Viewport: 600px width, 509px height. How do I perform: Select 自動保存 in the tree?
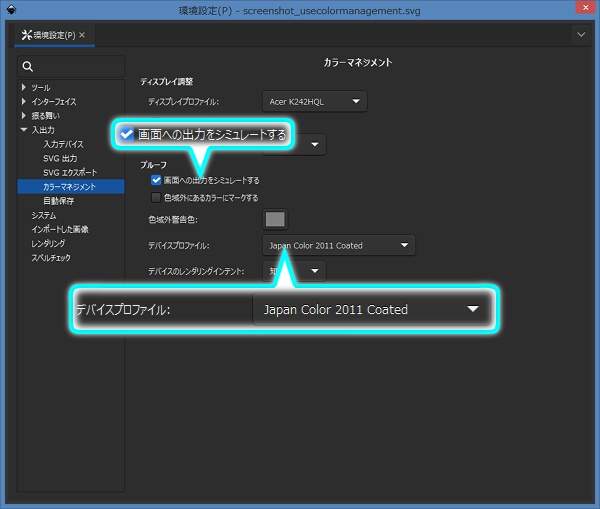tap(59, 201)
